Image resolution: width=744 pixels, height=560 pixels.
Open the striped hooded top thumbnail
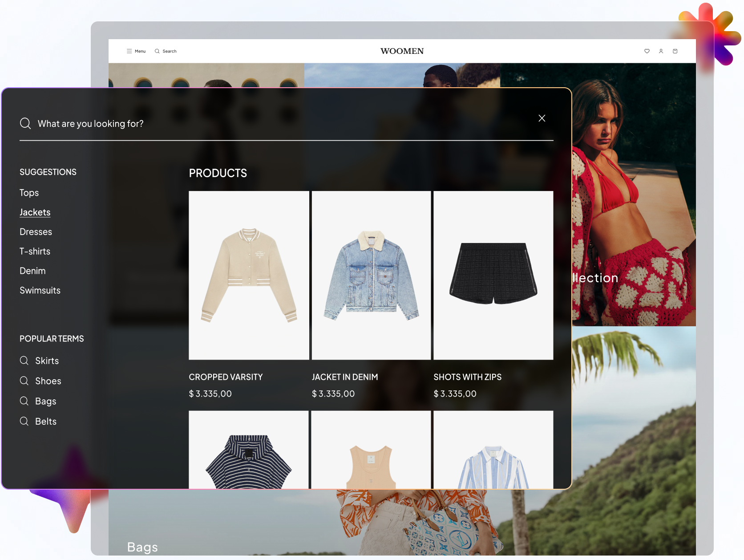pos(249,454)
